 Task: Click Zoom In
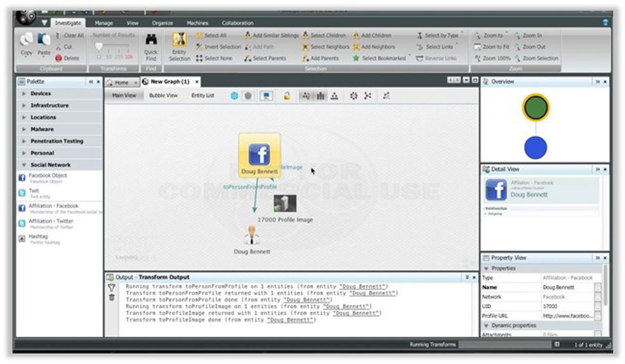tap(528, 36)
